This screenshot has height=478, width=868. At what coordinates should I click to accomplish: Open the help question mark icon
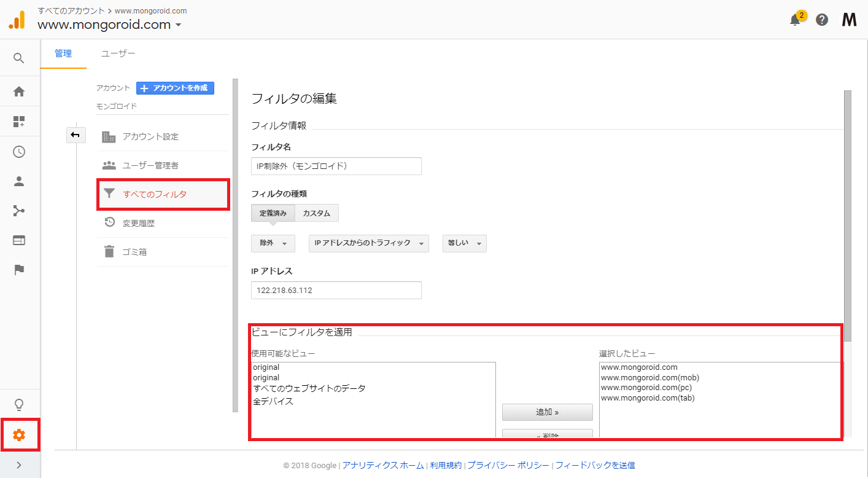pyautogui.click(x=822, y=20)
